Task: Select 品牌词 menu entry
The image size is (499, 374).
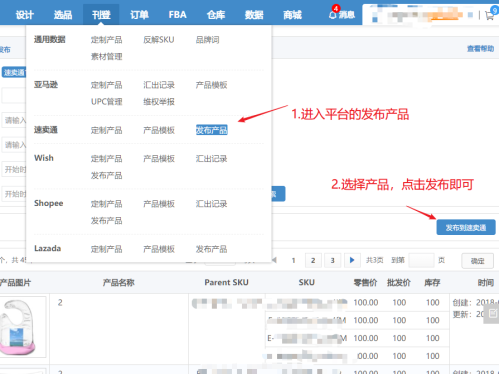Action: click(207, 40)
